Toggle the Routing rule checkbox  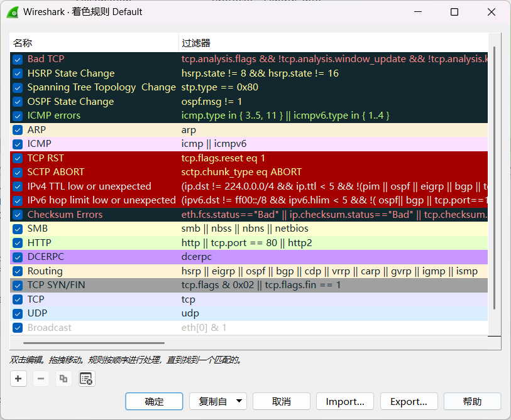click(x=18, y=271)
